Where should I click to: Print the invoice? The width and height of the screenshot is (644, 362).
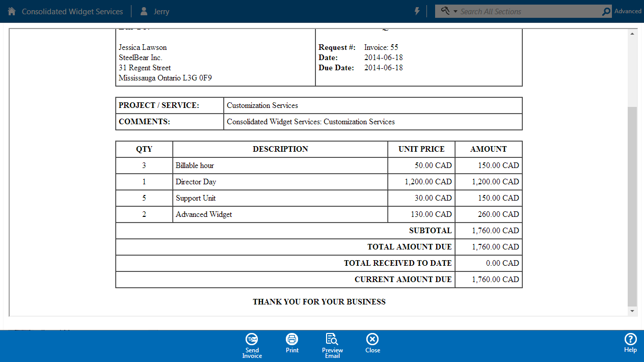pyautogui.click(x=292, y=343)
